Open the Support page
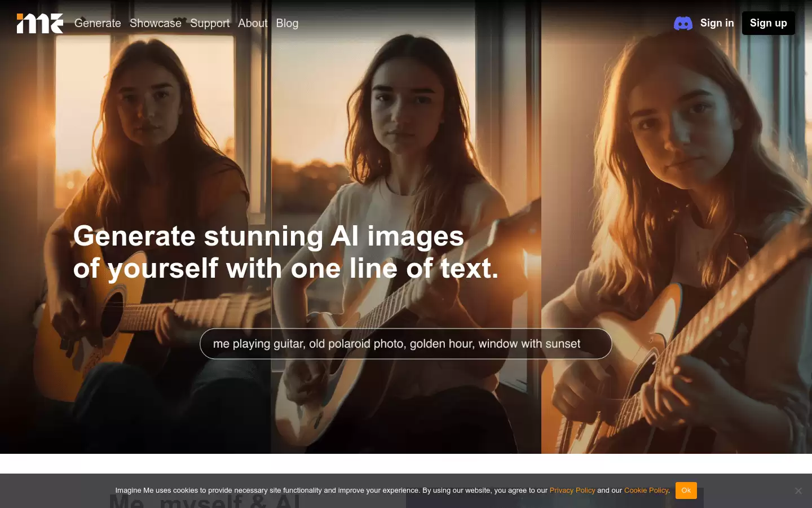This screenshot has width=812, height=508. point(210,23)
